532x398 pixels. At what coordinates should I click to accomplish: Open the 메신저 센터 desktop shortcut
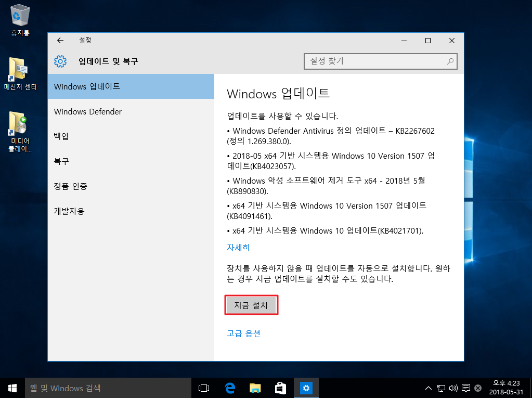[20, 74]
